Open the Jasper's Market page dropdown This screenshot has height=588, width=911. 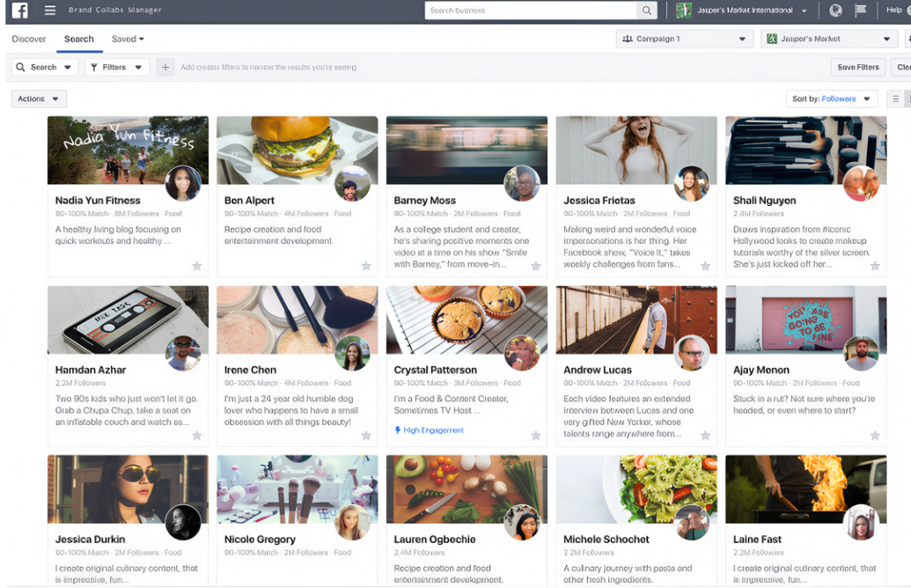tap(829, 39)
